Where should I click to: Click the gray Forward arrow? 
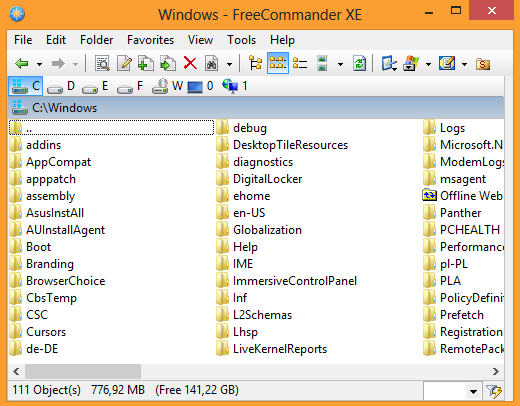58,63
